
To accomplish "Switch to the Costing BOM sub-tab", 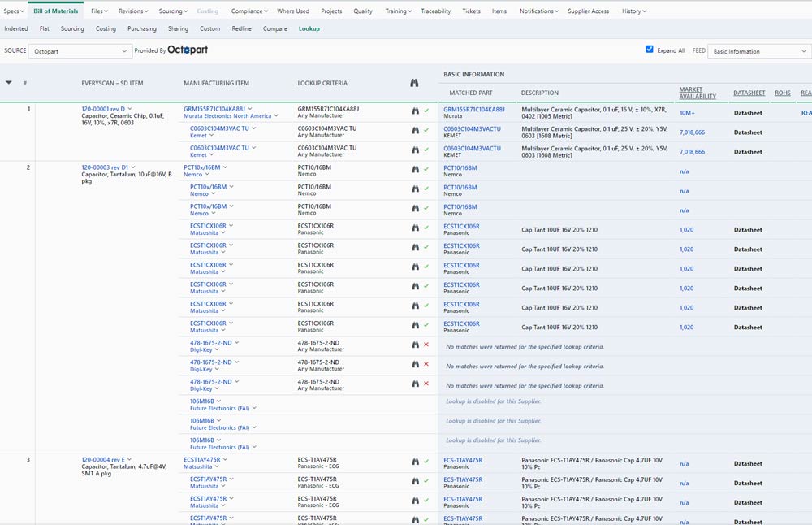I will 106,28.
